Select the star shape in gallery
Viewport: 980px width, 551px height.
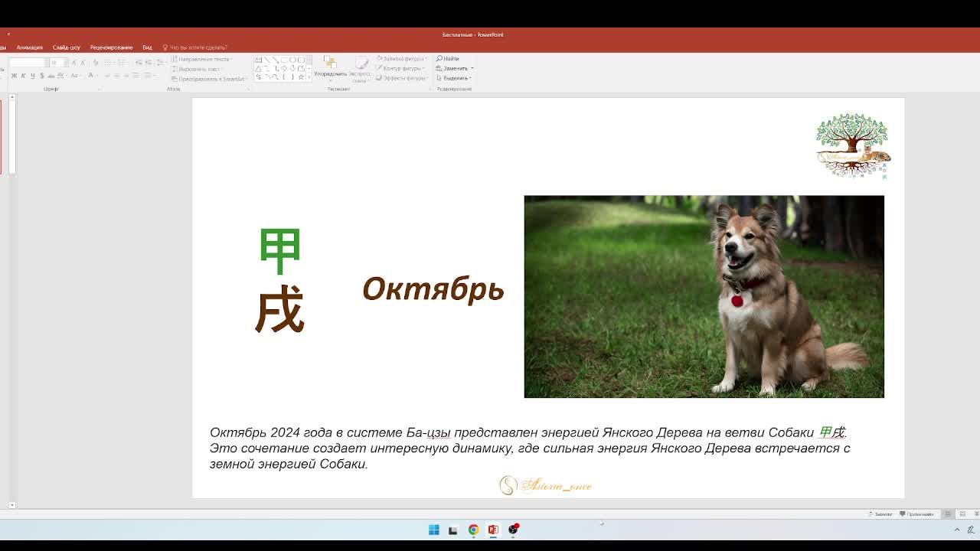click(x=301, y=77)
